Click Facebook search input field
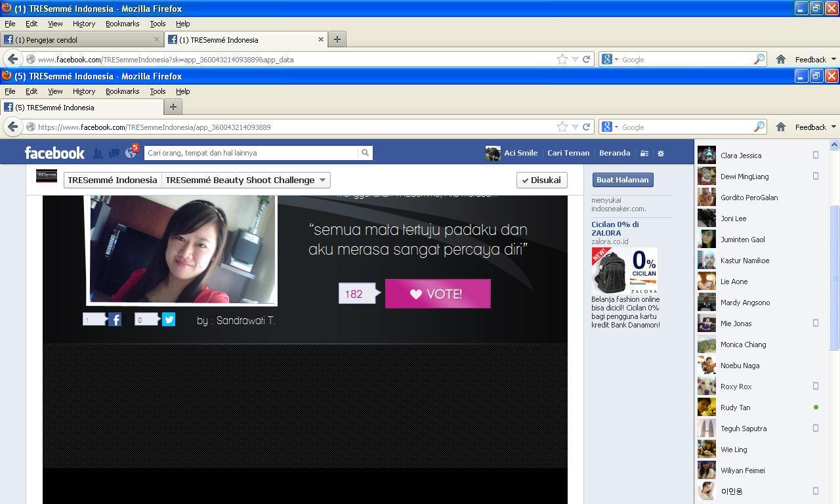Image resolution: width=840 pixels, height=504 pixels. pos(251,153)
